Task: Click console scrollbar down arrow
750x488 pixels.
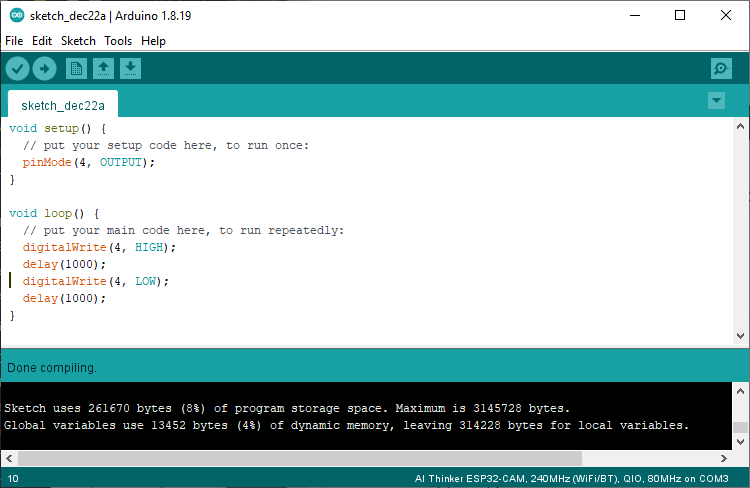Action: [x=740, y=442]
